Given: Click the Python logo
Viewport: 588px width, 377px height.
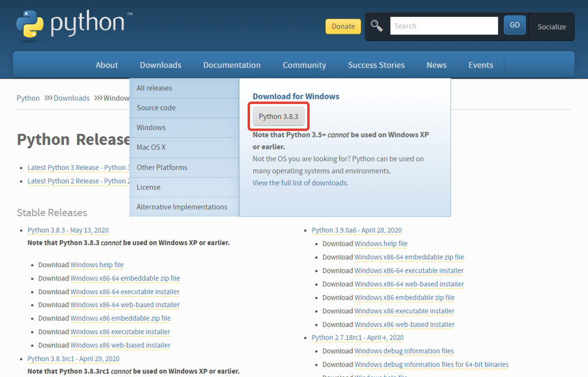Looking at the screenshot, I should coord(73,25).
